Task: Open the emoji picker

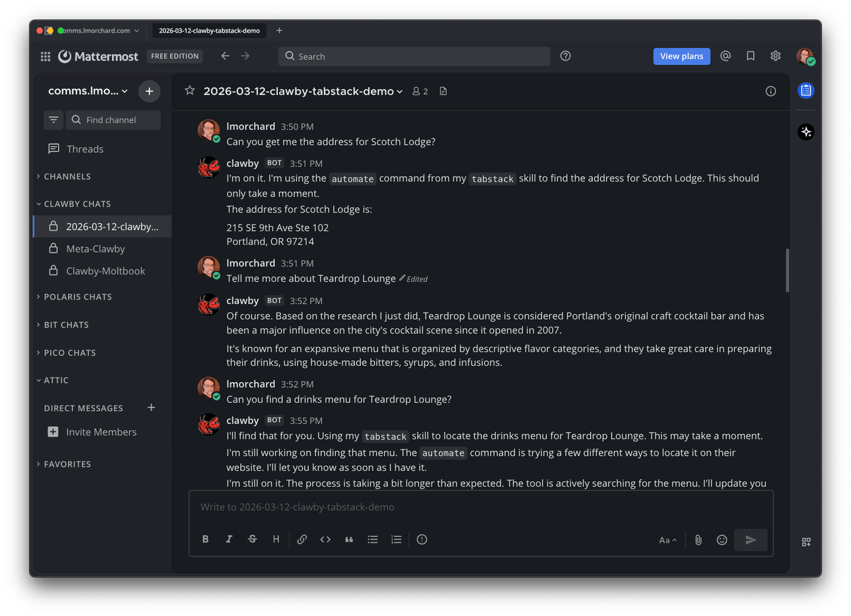Action: click(722, 540)
